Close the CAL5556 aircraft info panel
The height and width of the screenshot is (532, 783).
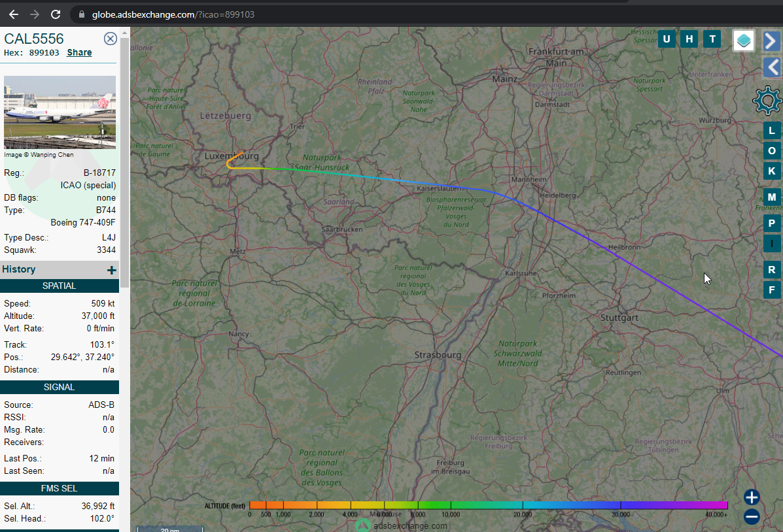[111, 39]
